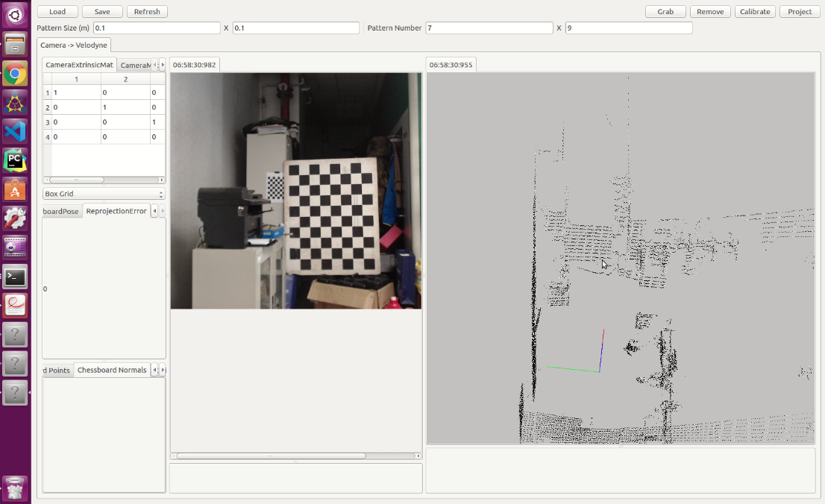Select row header 1 in the matrix table
The image size is (825, 504).
tap(47, 92)
